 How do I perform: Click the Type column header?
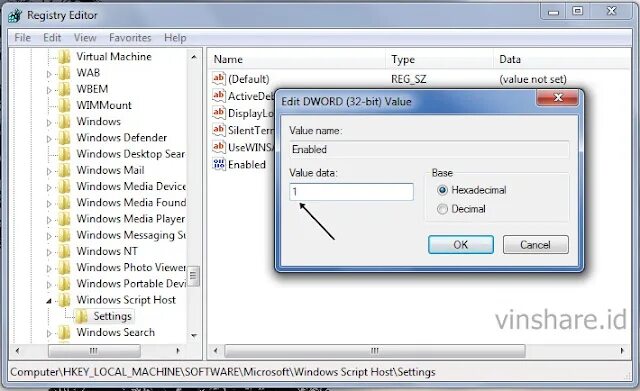click(439, 60)
